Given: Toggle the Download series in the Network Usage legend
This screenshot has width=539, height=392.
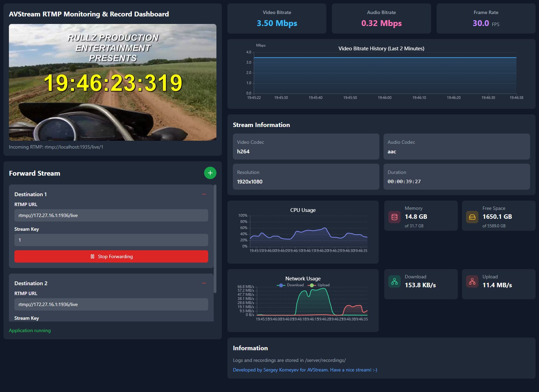Looking at the screenshot, I should pos(291,285).
